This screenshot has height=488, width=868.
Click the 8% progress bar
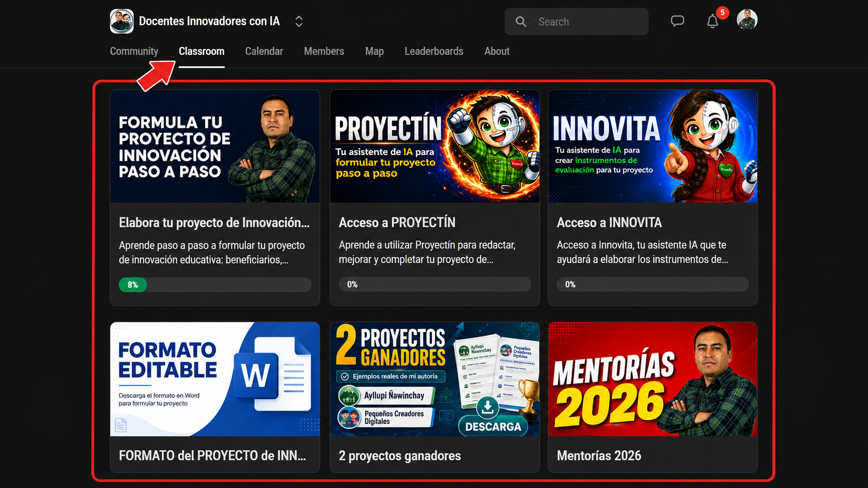[x=215, y=285]
